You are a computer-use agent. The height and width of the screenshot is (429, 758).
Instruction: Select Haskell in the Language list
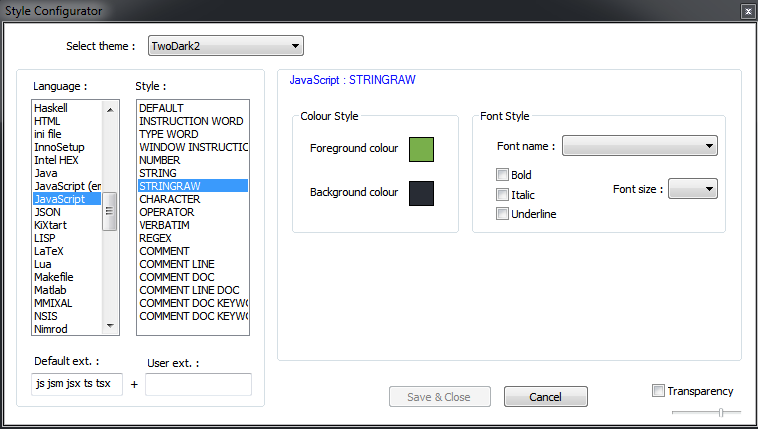(x=67, y=108)
